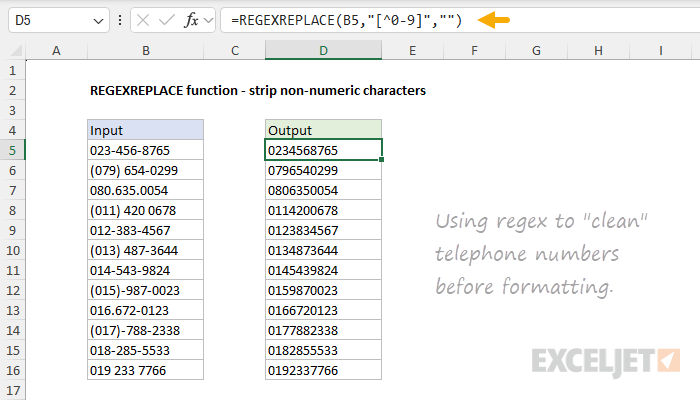The height and width of the screenshot is (400, 700).
Task: Select output cell 0182855533
Action: [324, 350]
